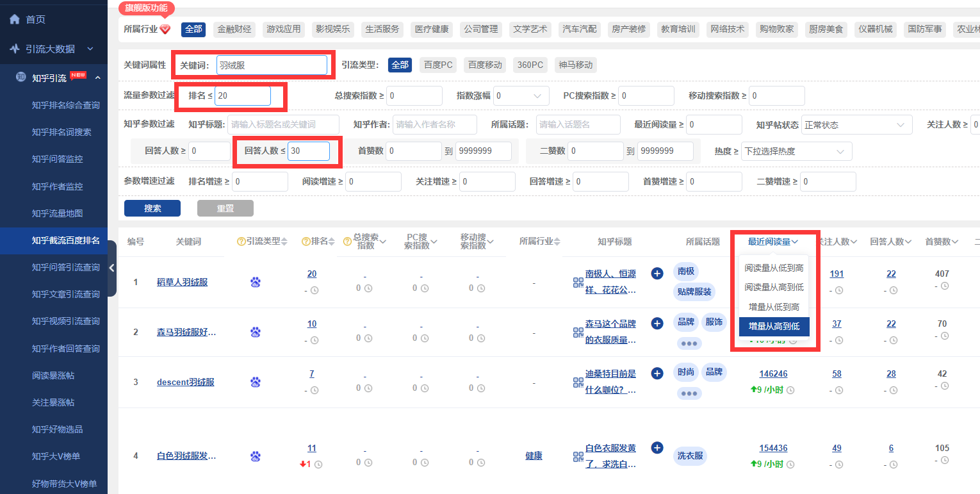Select 游戏应用 industry filter
Image resolution: width=980 pixels, height=494 pixels.
pos(284,29)
